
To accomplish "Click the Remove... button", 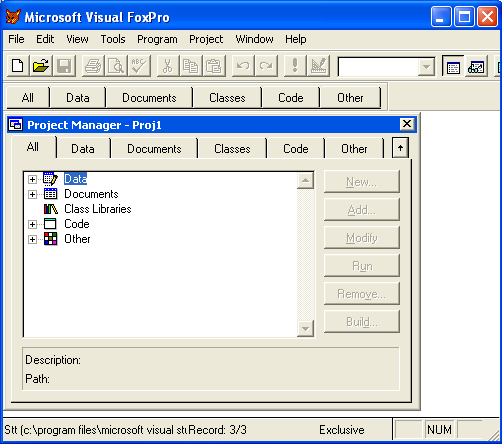I will coord(362,294).
